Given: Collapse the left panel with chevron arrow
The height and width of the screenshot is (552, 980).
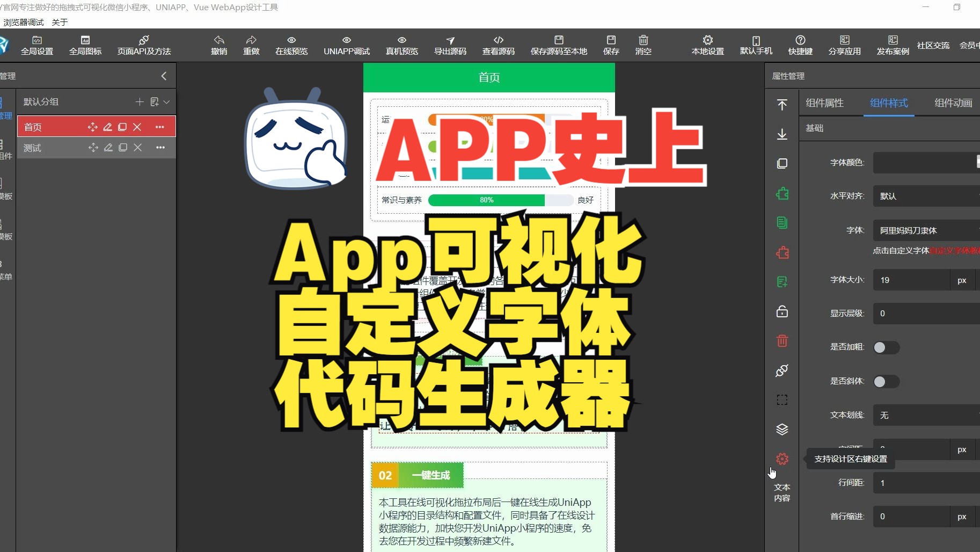Looking at the screenshot, I should pos(164,76).
